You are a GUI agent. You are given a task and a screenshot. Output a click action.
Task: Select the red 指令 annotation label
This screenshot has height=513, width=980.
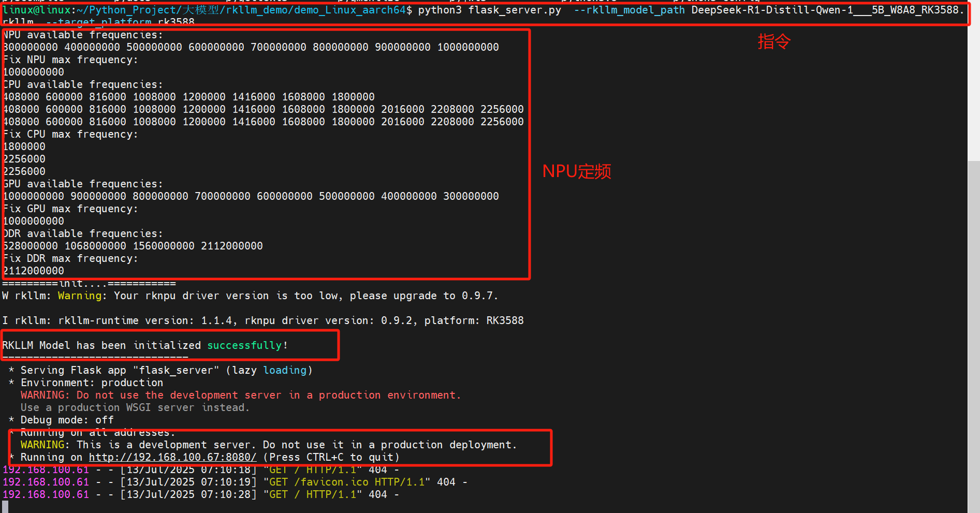[773, 42]
